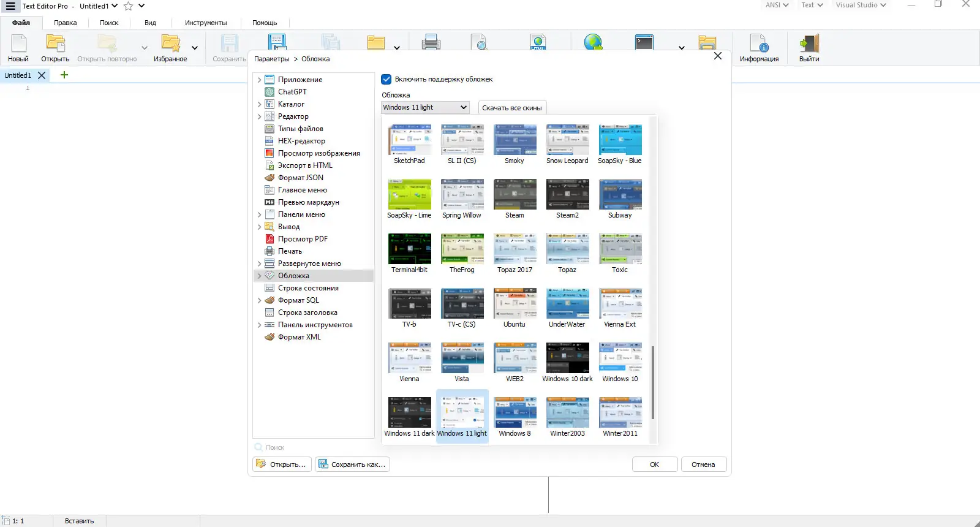
Task: Select Формат XML settings item
Action: (x=299, y=337)
